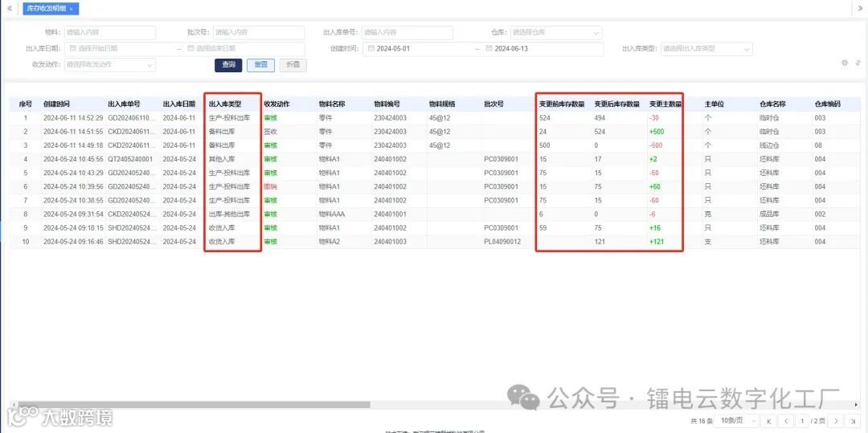Close the 库存收发明细 tab via its x
Image resolution: width=868 pixels, height=433 pixels.
pyautogui.click(x=71, y=9)
